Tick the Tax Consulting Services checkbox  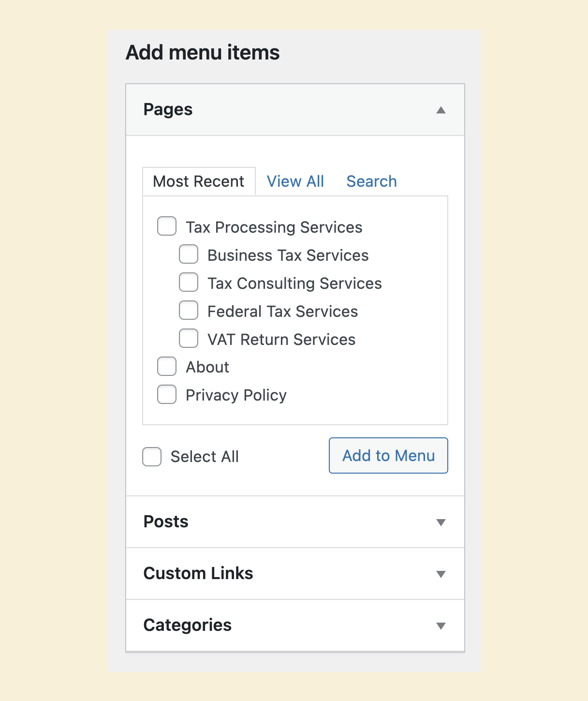(189, 282)
